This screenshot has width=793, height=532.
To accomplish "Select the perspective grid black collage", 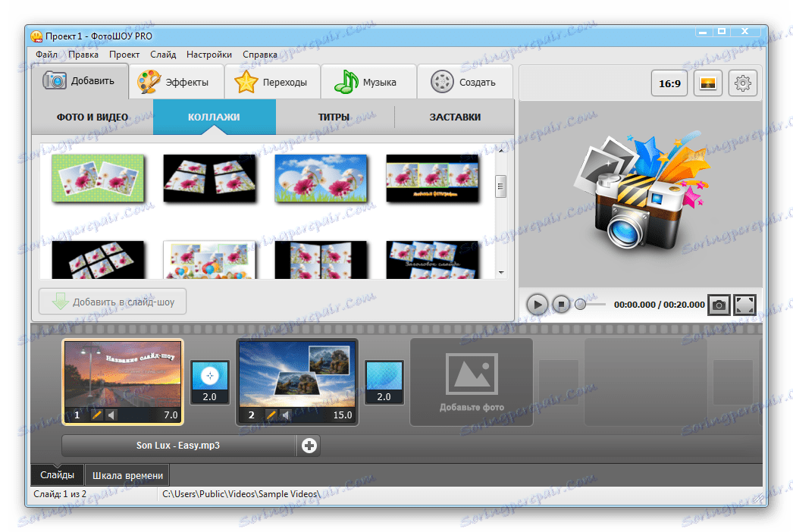I will 98,260.
